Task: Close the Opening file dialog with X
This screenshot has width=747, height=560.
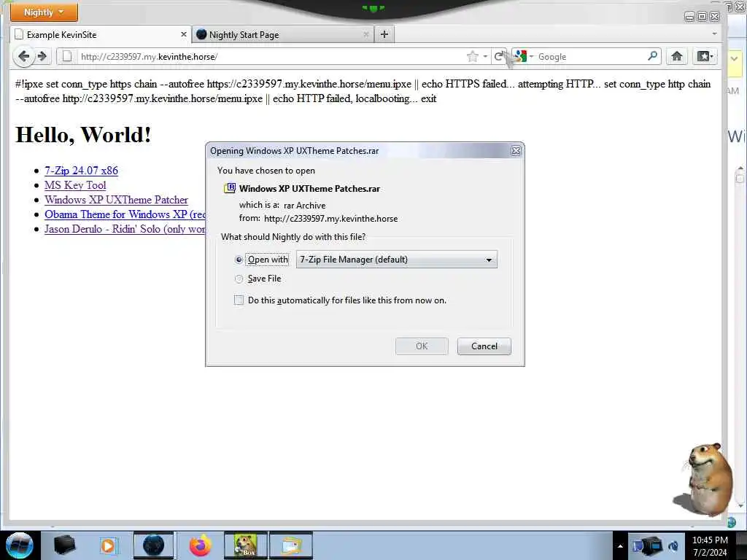Action: [516, 151]
